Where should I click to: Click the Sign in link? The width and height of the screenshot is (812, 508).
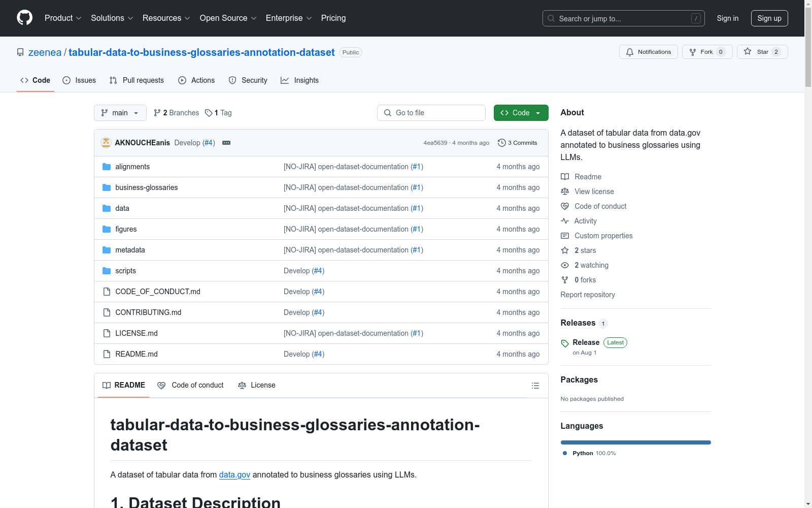728,18
